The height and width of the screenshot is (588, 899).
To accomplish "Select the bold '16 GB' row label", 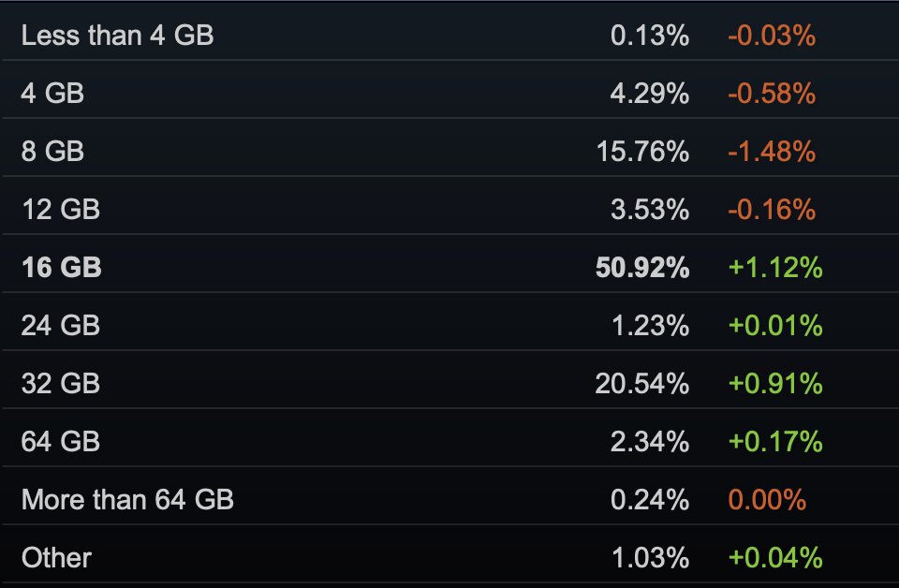I will (62, 268).
